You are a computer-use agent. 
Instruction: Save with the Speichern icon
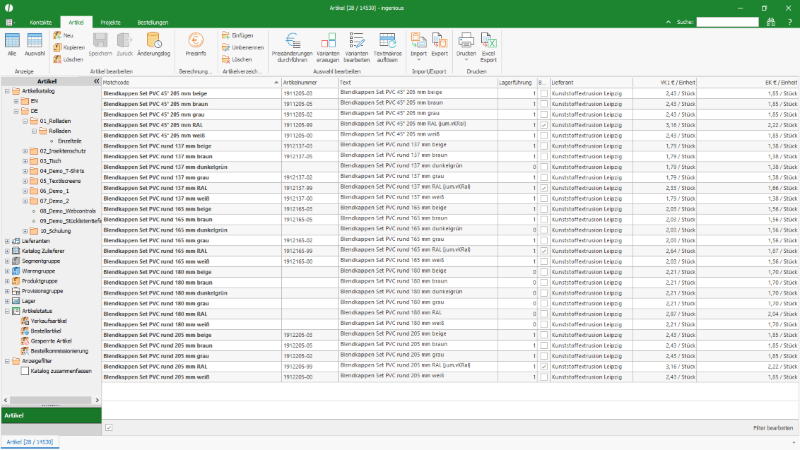pyautogui.click(x=100, y=44)
